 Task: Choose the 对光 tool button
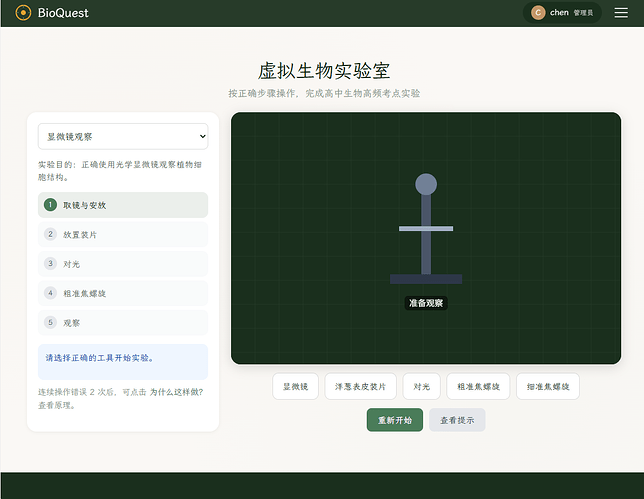(x=421, y=386)
